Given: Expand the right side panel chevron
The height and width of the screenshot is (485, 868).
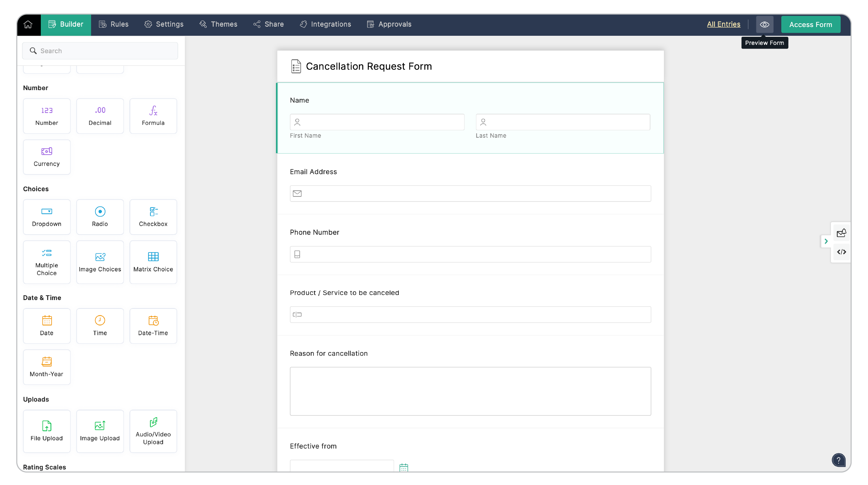Looking at the screenshot, I should (x=826, y=241).
